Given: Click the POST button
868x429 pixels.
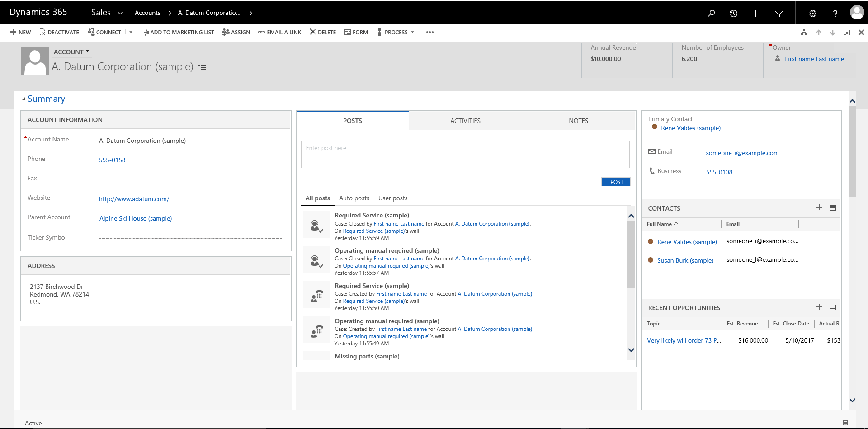Looking at the screenshot, I should click(x=615, y=182).
